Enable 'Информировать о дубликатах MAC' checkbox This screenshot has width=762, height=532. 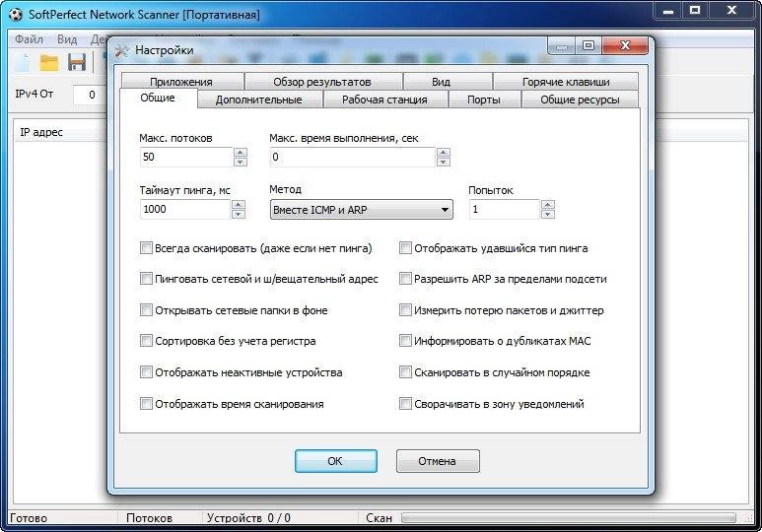coord(405,341)
